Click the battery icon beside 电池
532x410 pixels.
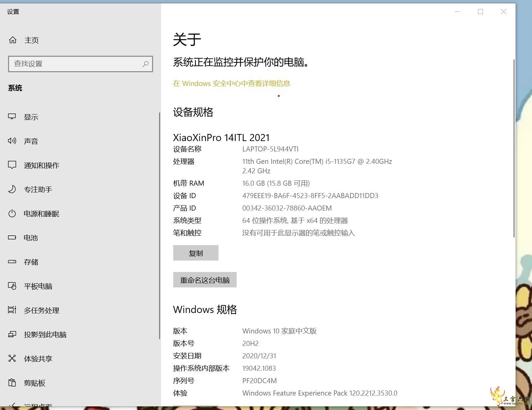[12, 237]
